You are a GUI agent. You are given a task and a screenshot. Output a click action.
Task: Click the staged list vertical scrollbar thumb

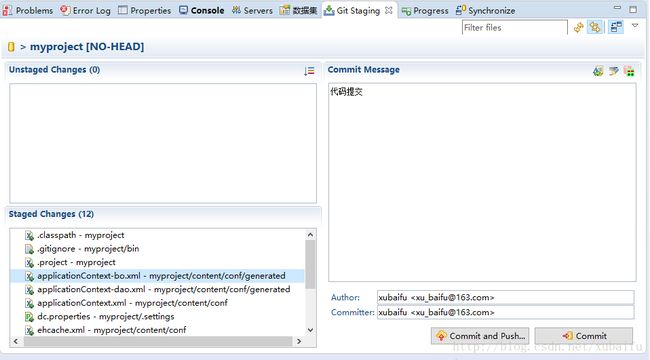(310, 264)
